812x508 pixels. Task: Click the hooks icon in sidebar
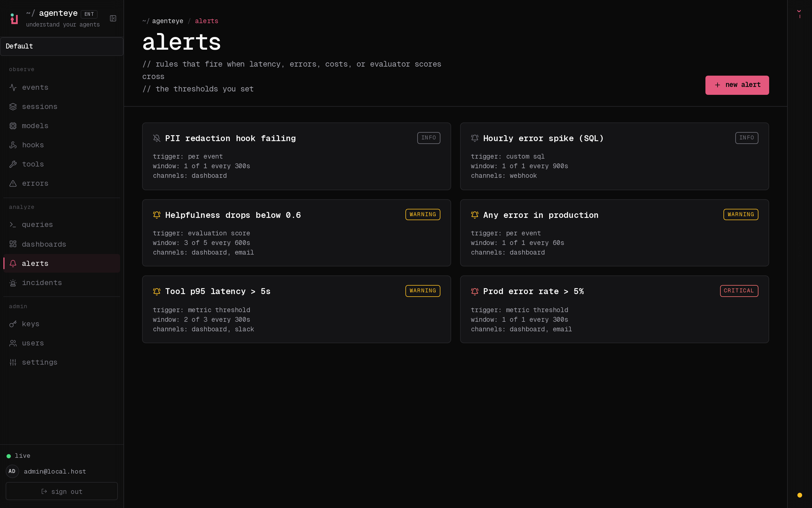click(x=13, y=145)
